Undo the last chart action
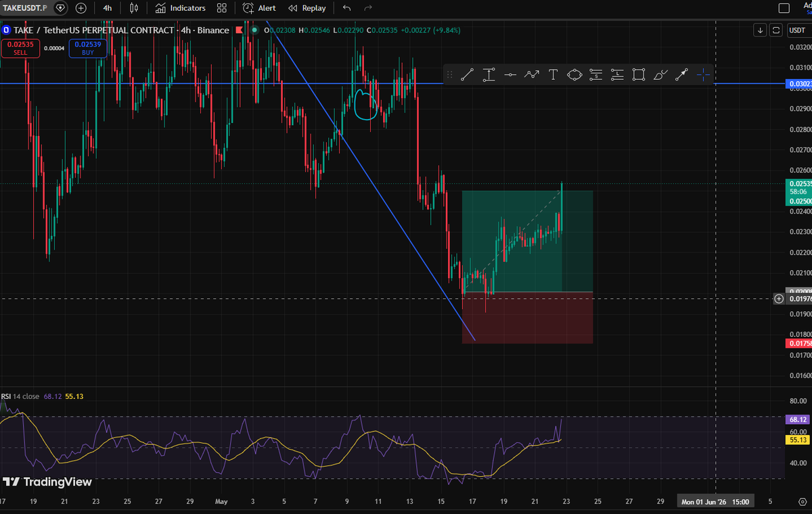812x514 pixels. click(x=347, y=8)
